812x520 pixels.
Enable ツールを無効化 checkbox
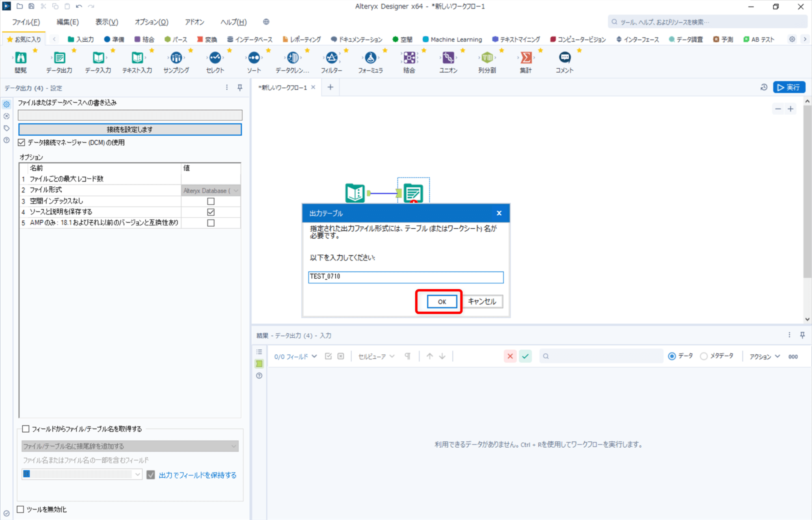click(x=21, y=509)
